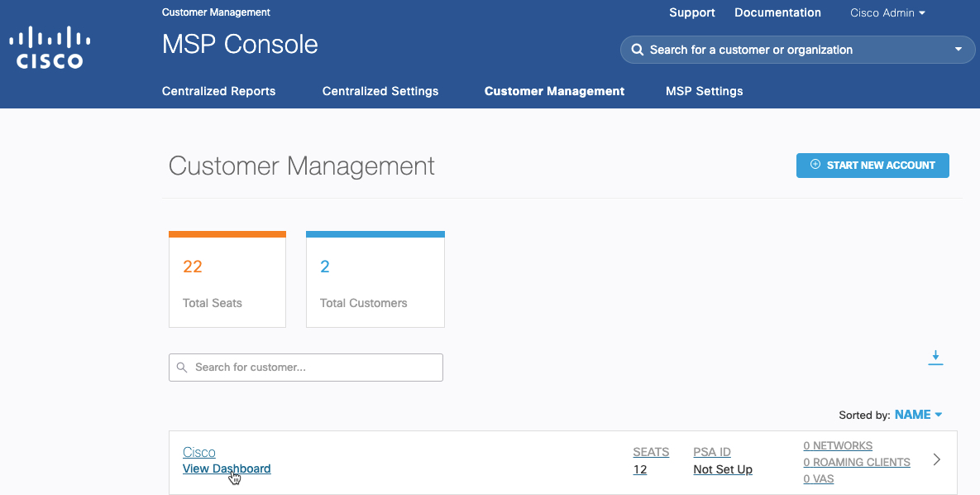
Task: Open the Cisco Admin user dropdown
Action: 887,12
